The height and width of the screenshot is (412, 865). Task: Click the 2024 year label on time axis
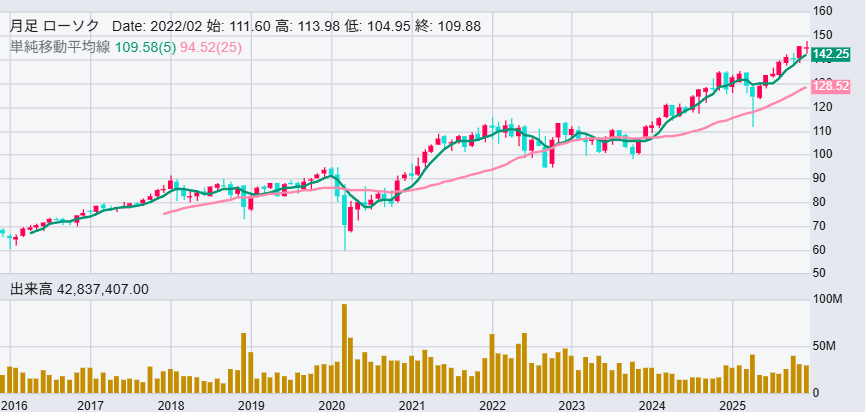pos(652,405)
